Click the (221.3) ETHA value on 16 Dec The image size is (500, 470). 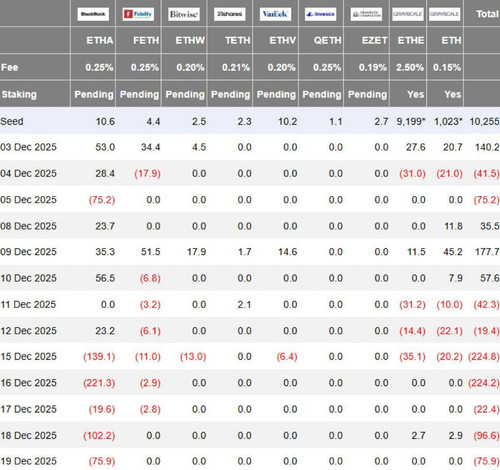(99, 383)
